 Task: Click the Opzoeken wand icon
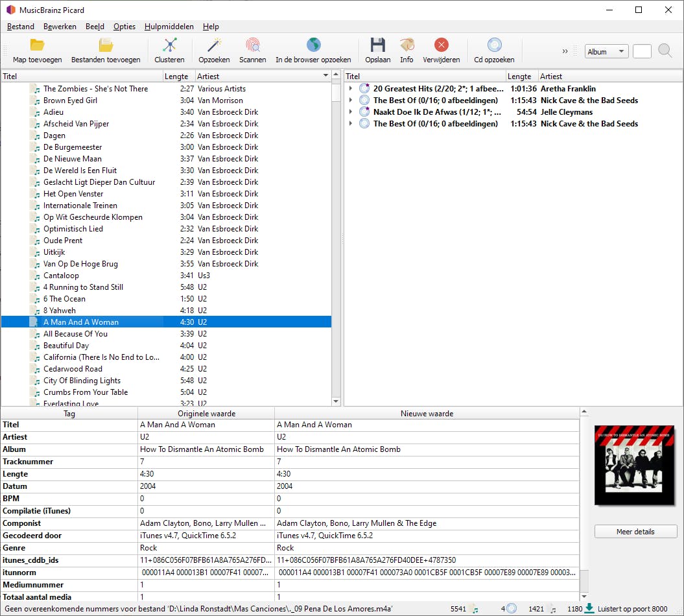pos(214,45)
